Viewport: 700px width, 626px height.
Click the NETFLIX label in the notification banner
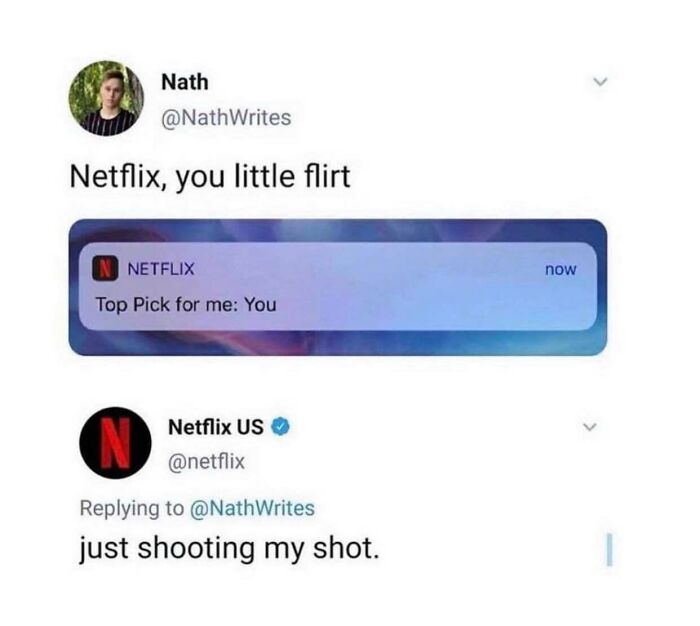click(x=161, y=269)
